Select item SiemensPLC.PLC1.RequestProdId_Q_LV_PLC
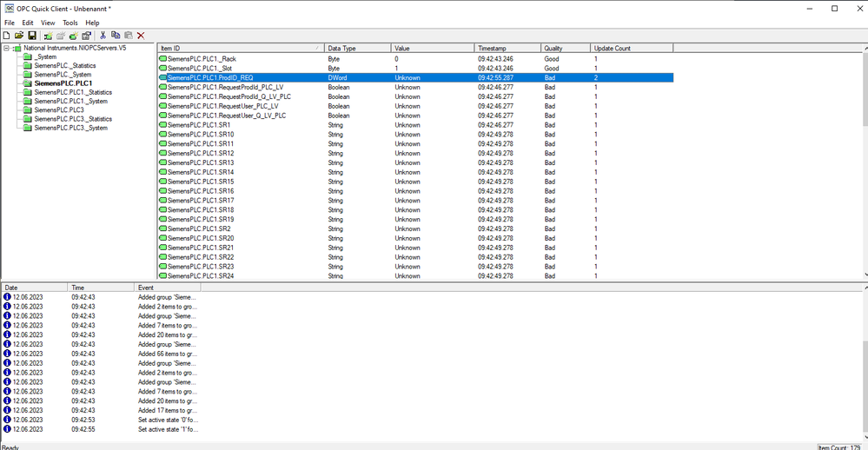The image size is (868, 450). coord(229,97)
